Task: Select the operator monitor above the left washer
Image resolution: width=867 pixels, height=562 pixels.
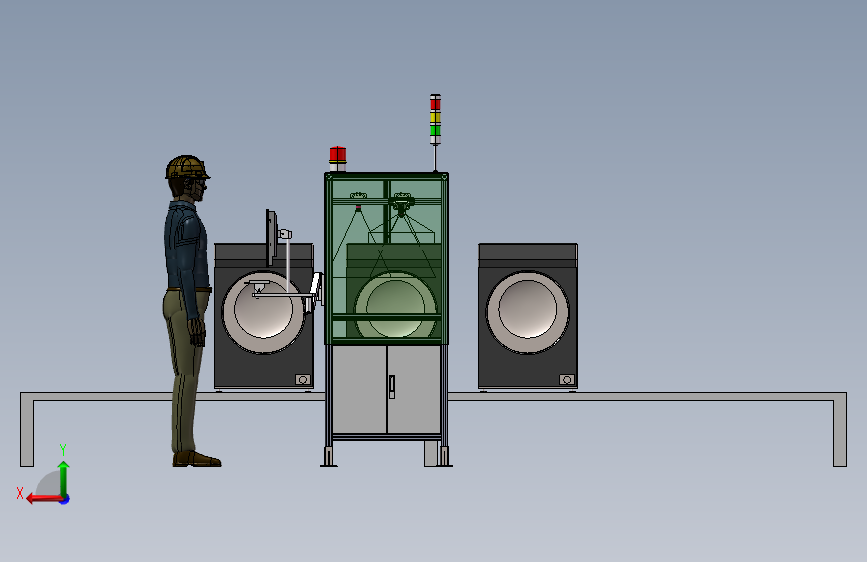Action: pyautogui.click(x=271, y=238)
